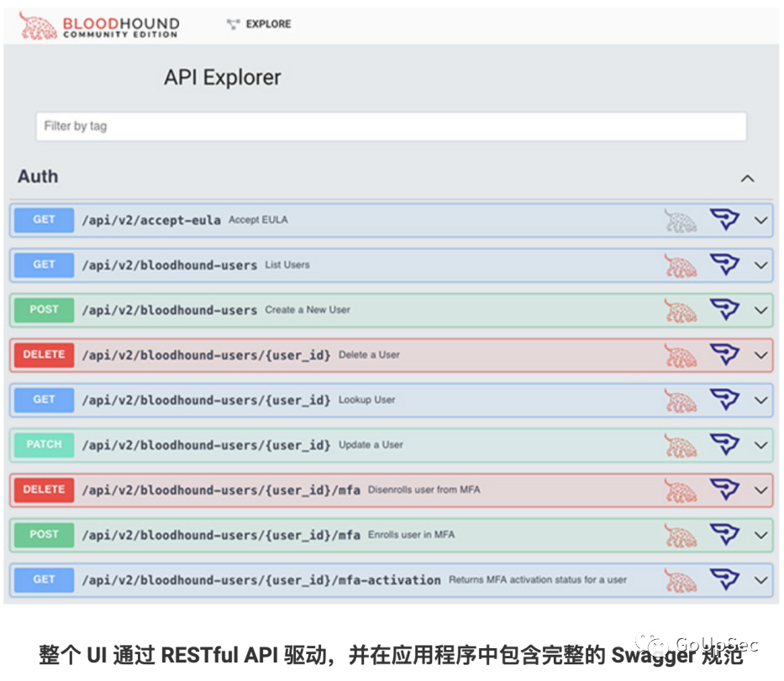Expand the Lookup User chevron
The width and height of the screenshot is (784, 681).
(x=761, y=401)
